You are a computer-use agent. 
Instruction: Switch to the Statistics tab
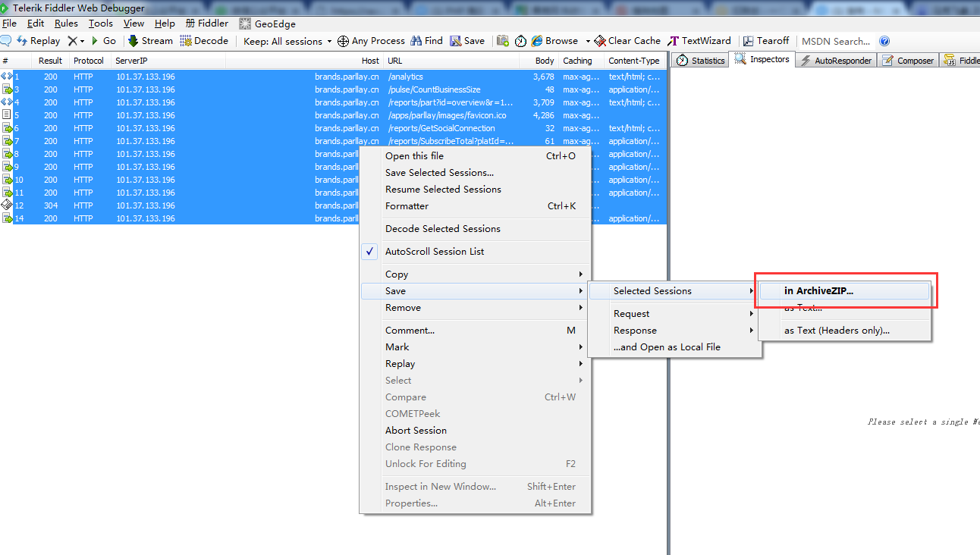701,60
